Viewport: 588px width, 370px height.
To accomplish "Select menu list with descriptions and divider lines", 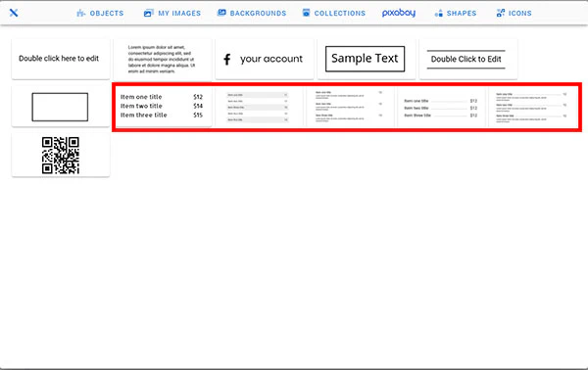I will click(x=532, y=107).
